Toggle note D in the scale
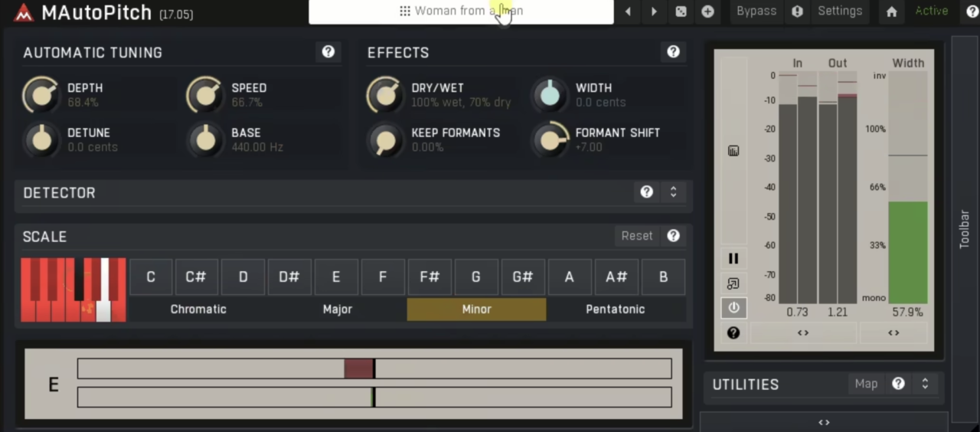Viewport: 980px width, 432px height. [x=243, y=277]
